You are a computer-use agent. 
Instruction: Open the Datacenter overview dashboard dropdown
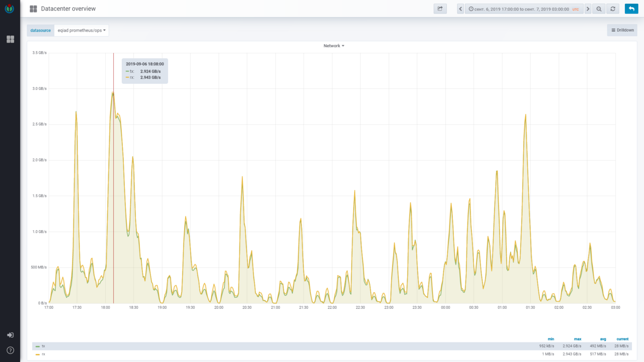tap(68, 9)
